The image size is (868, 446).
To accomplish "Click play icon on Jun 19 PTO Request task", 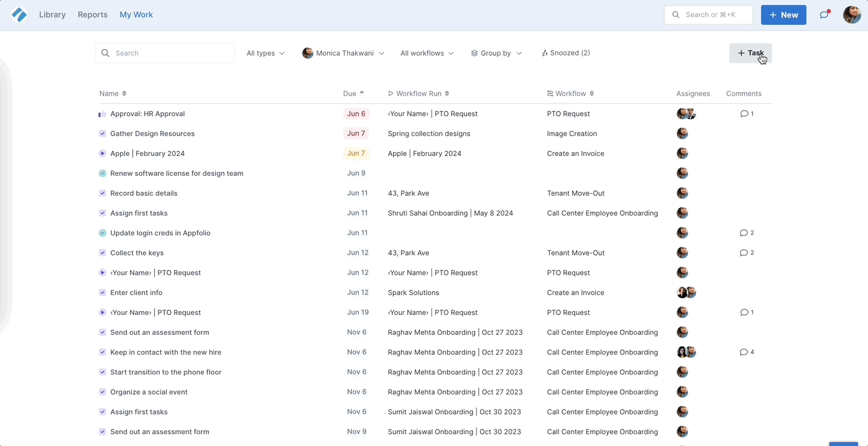I will point(103,312).
